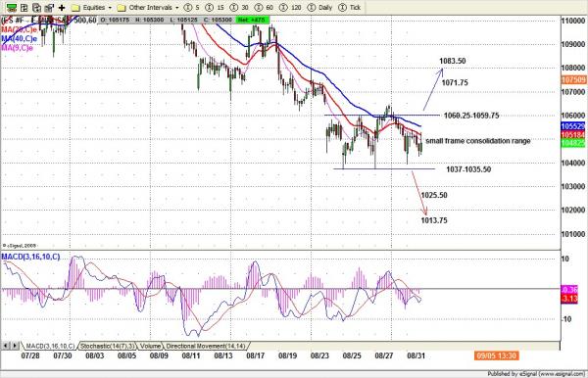The height and width of the screenshot is (378, 588).
Task: Click the grid layout icon in toolbar
Action: (x=24, y=8)
